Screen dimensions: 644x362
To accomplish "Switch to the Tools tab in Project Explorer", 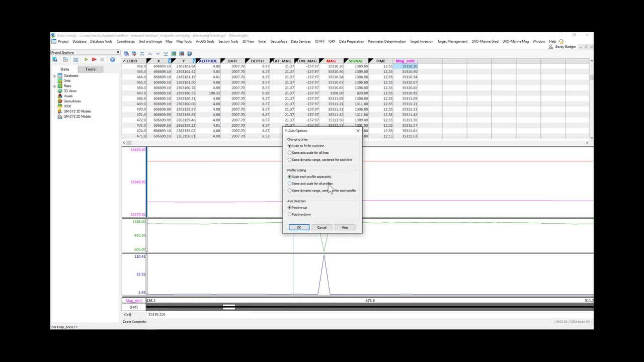I will click(90, 69).
